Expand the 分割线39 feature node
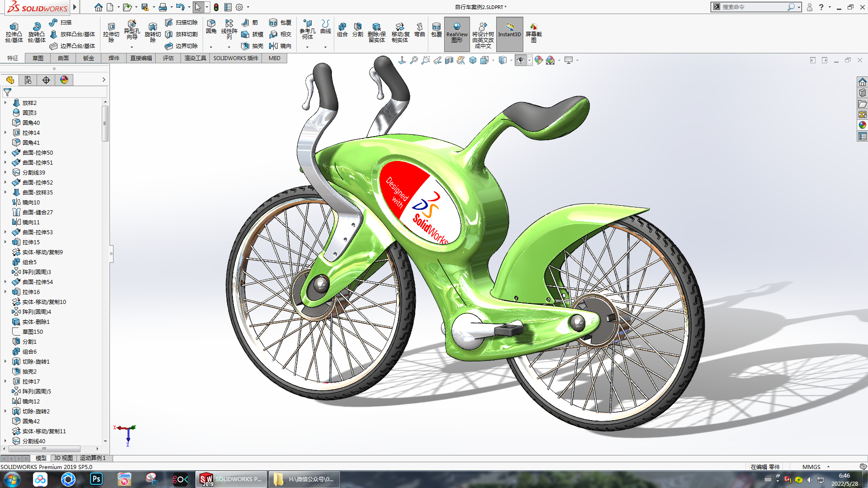868x488 pixels. (x=5, y=172)
